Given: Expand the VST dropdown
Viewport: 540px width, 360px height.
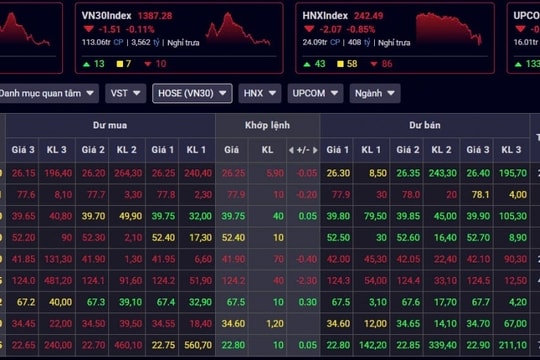Looking at the screenshot, I should pos(125,93).
